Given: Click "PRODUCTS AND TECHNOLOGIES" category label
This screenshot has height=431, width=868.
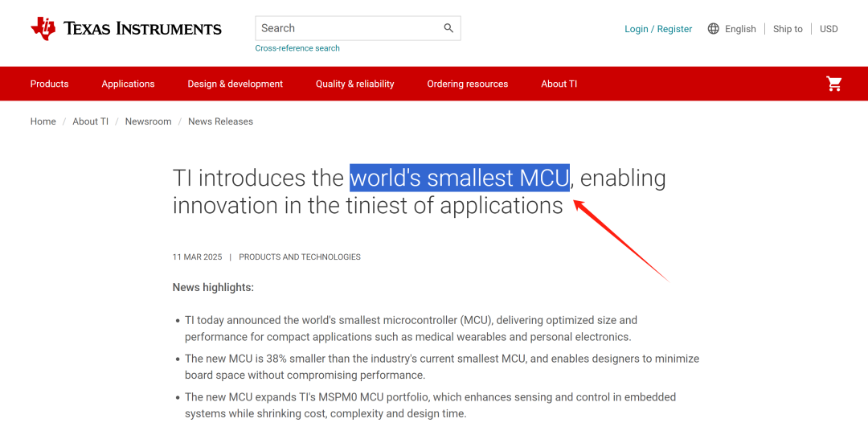Looking at the screenshot, I should 300,257.
